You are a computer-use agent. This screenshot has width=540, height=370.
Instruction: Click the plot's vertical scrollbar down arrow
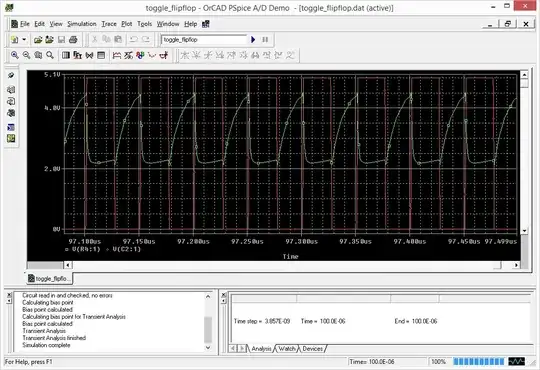click(x=524, y=230)
